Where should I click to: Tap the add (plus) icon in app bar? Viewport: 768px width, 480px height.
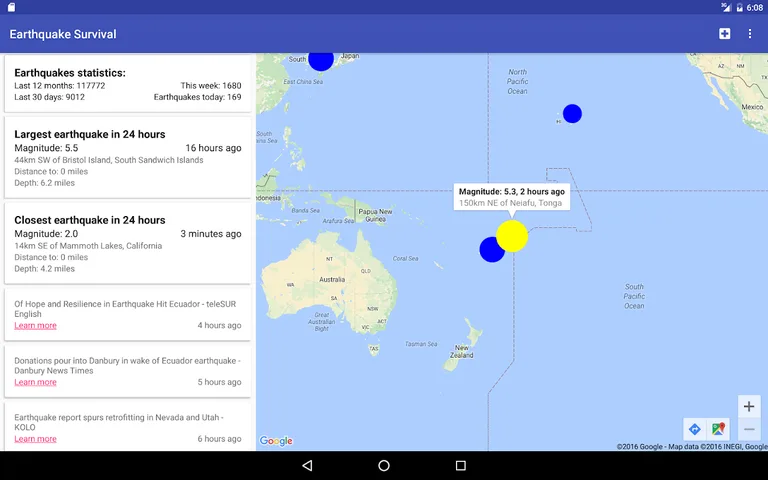[x=724, y=34]
